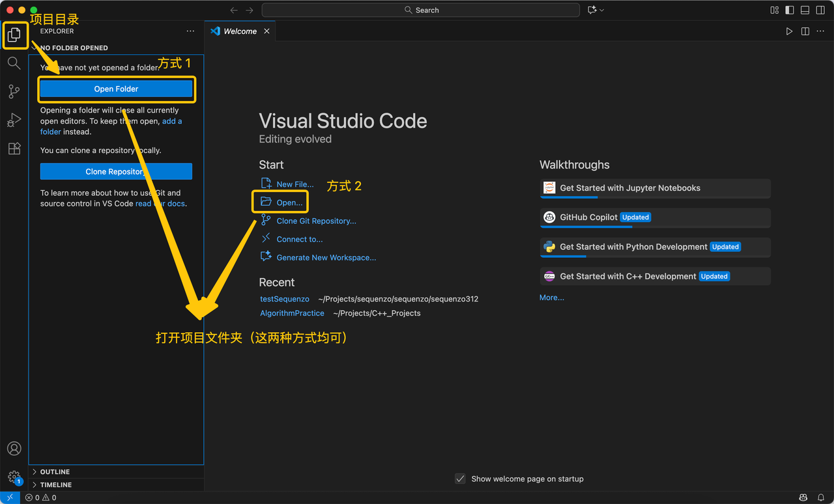The height and width of the screenshot is (504, 834).
Task: Expand the Timeline section
Action: point(56,484)
